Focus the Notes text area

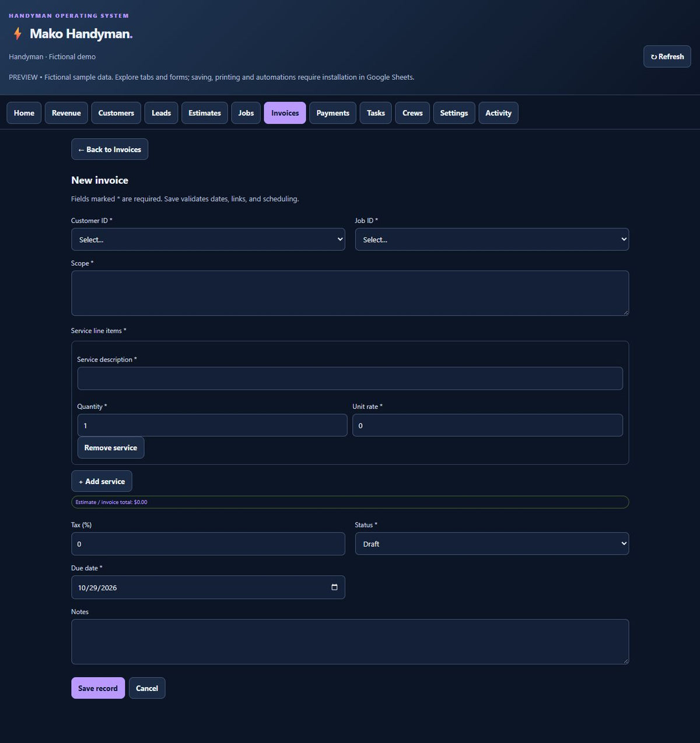coord(350,642)
